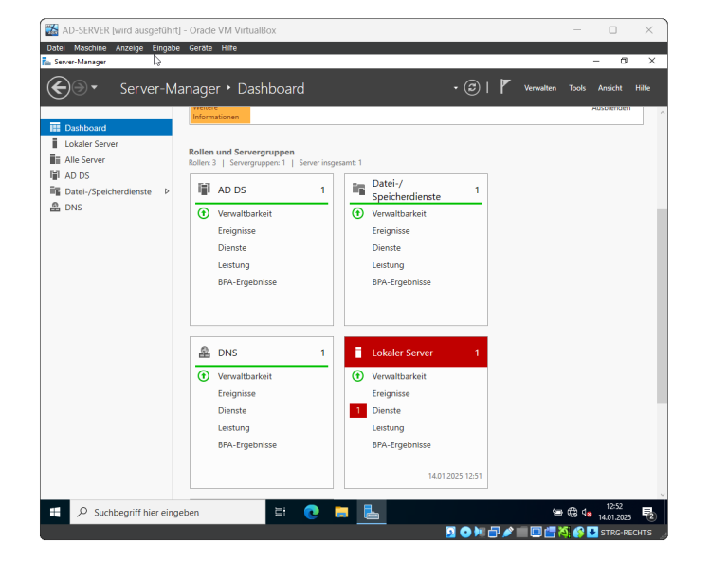This screenshot has width=728, height=561.
Task: Open the navigation history dropdown beside the arrows
Action: click(x=94, y=87)
